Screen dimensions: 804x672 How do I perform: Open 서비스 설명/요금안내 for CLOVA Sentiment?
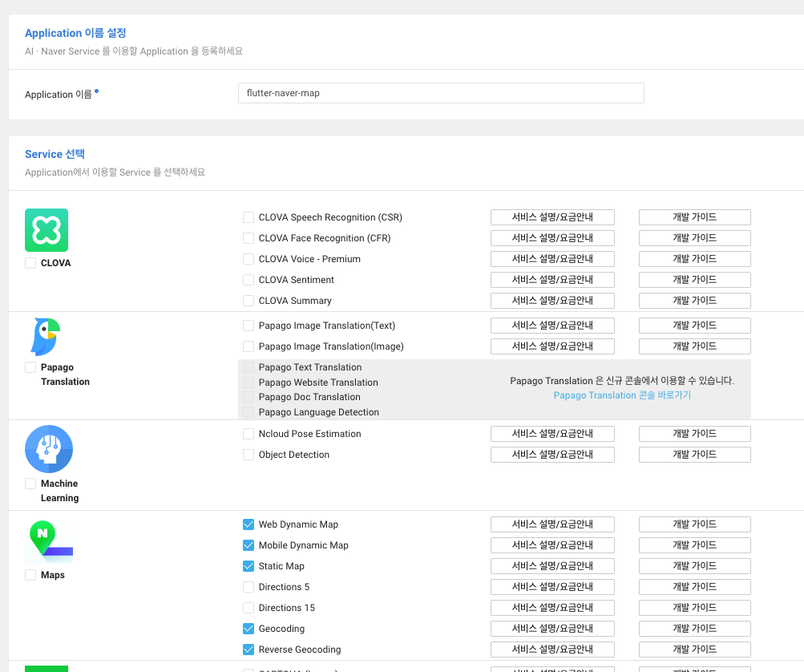[552, 280]
